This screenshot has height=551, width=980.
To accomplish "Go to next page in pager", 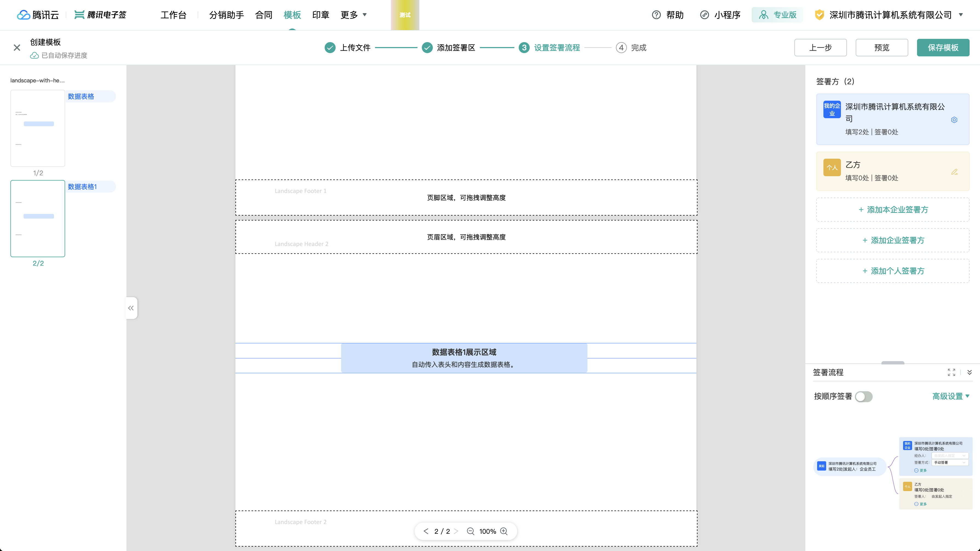I will 456,531.
